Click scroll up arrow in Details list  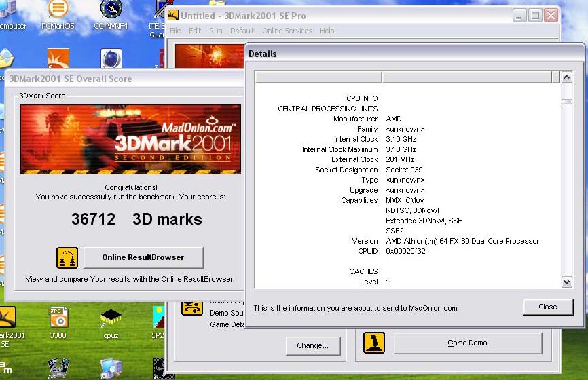[x=567, y=77]
